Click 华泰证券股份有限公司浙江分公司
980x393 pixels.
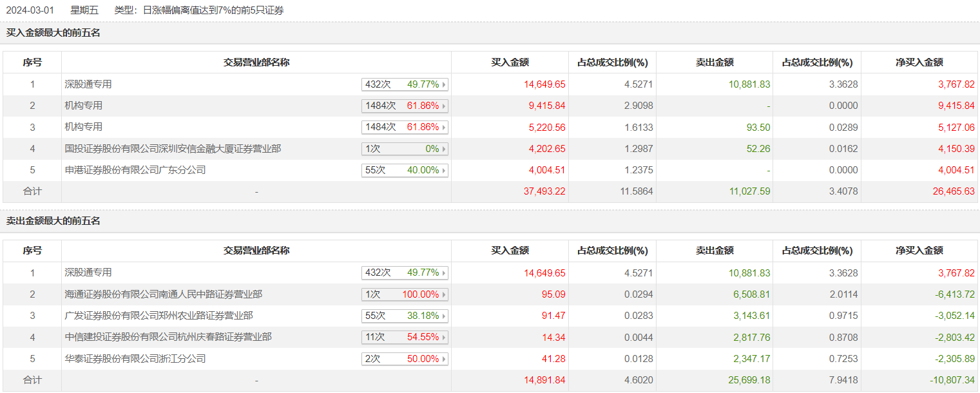click(x=135, y=359)
